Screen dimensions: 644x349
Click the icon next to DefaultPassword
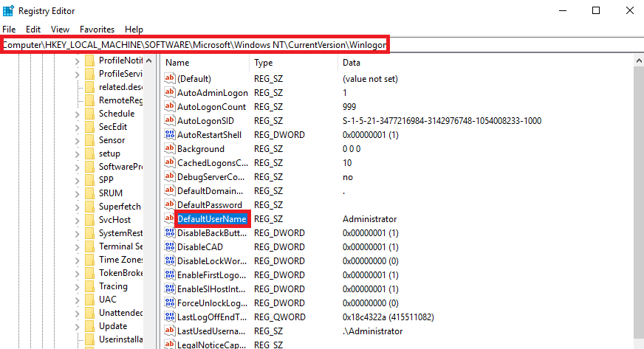coord(169,204)
